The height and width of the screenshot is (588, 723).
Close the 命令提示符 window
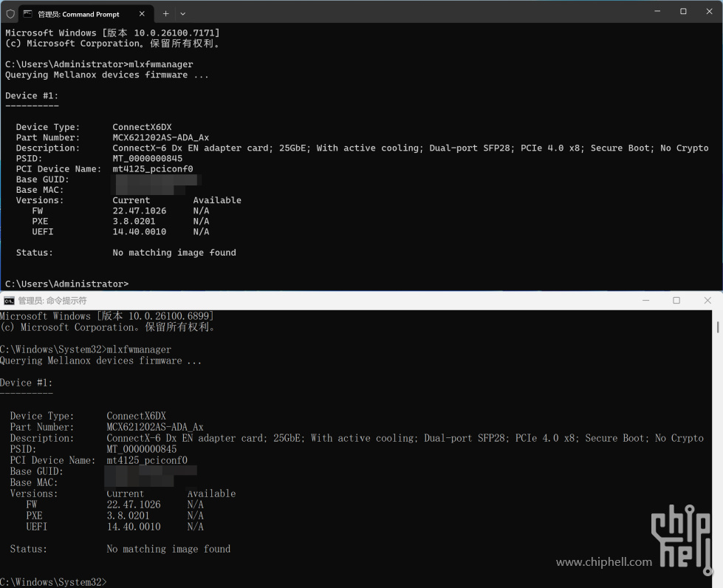coord(708,301)
